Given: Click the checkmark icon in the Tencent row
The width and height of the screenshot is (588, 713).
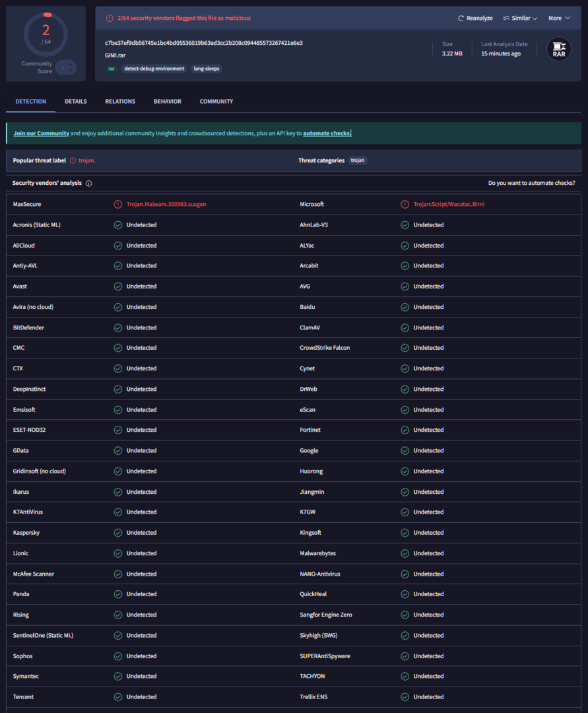Looking at the screenshot, I should [x=117, y=697].
